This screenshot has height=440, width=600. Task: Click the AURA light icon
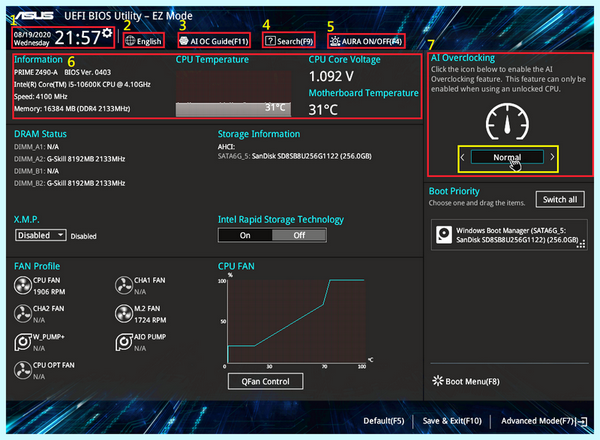[x=335, y=41]
